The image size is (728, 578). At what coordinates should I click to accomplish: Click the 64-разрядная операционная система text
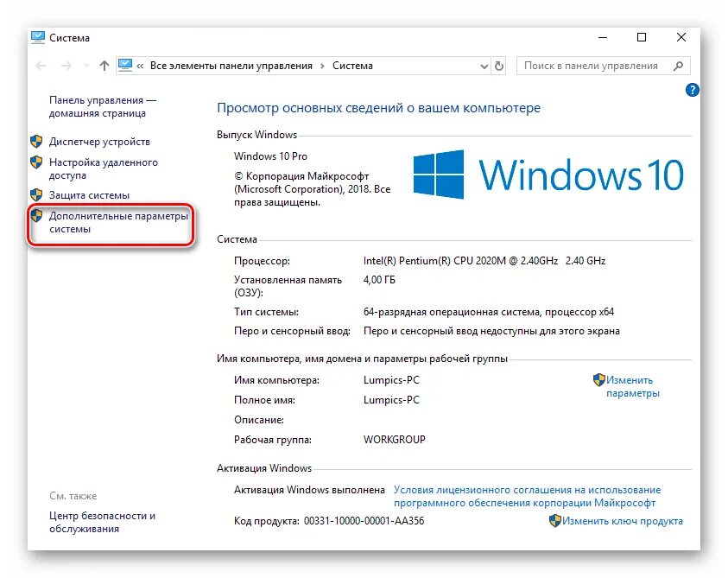point(489,312)
